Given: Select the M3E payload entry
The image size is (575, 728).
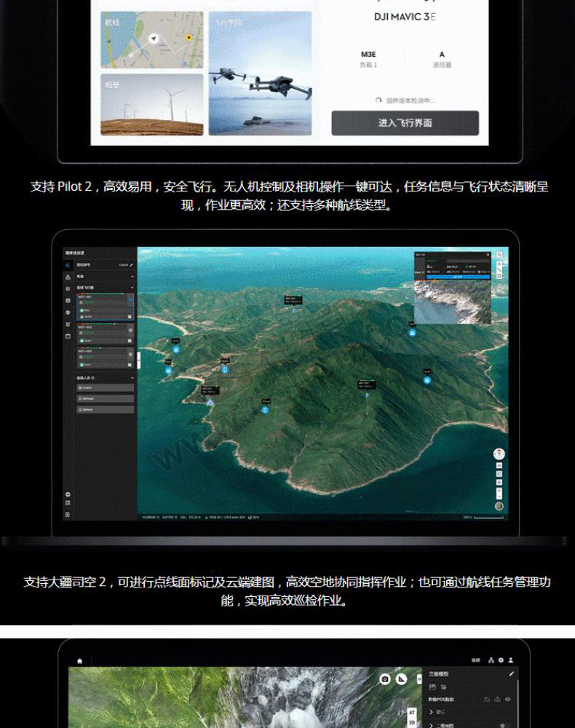Looking at the screenshot, I should pos(368,59).
